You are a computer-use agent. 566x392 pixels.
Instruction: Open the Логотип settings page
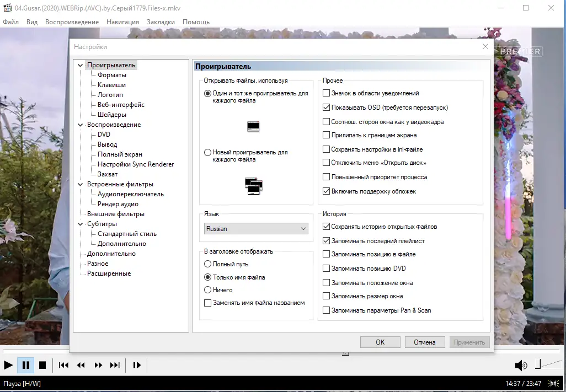click(110, 95)
